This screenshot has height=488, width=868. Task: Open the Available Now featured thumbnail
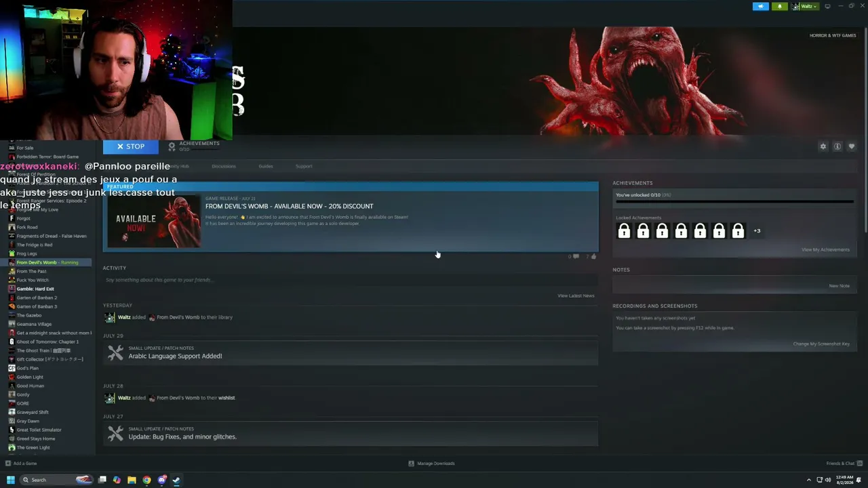154,222
